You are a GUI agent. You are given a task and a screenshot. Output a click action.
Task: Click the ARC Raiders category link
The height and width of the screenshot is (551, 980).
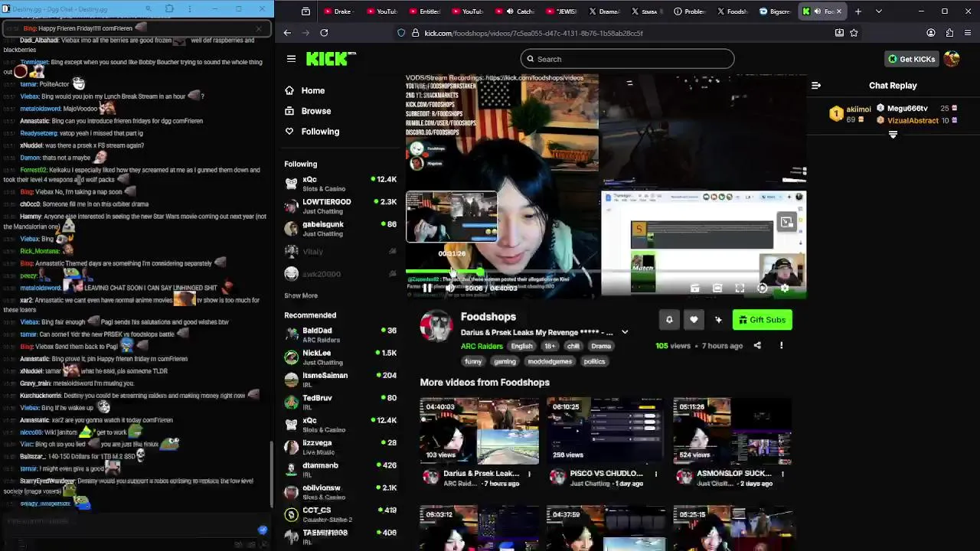click(x=482, y=346)
